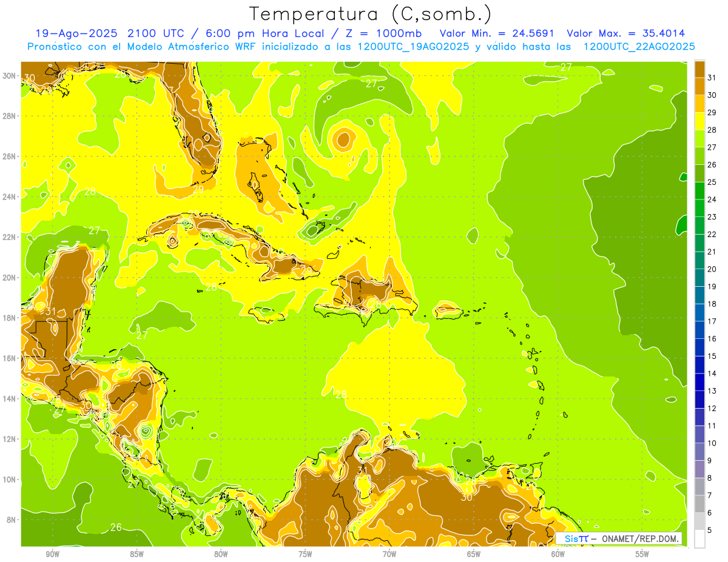Click the white bottom swatch of legend
Viewport: 728px width, 562px height.
pos(699,538)
